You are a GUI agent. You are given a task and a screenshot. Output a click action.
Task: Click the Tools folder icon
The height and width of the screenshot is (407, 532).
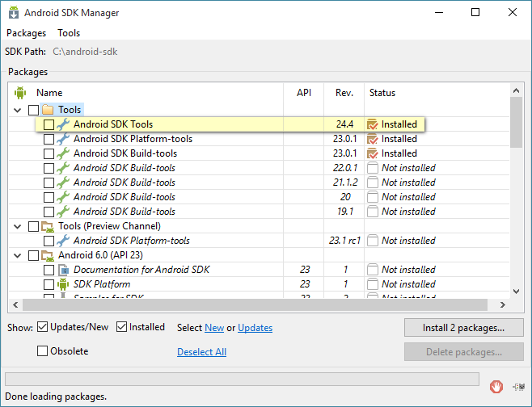(48, 110)
